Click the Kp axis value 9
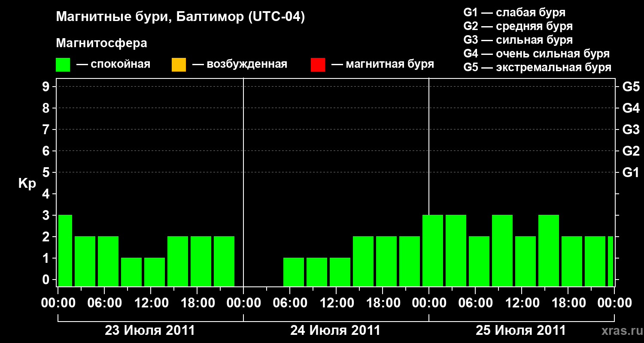Viewport: 644px width, 343px height. click(47, 87)
